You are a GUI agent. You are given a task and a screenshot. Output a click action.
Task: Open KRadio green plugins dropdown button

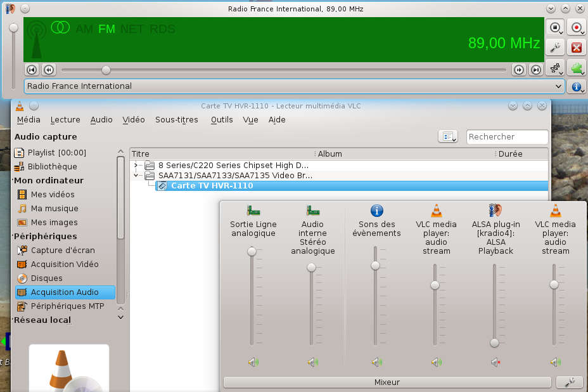click(x=577, y=68)
